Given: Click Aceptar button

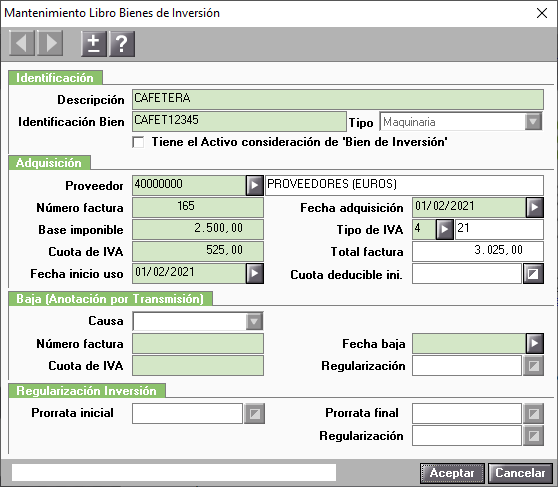Looking at the screenshot, I should [452, 473].
